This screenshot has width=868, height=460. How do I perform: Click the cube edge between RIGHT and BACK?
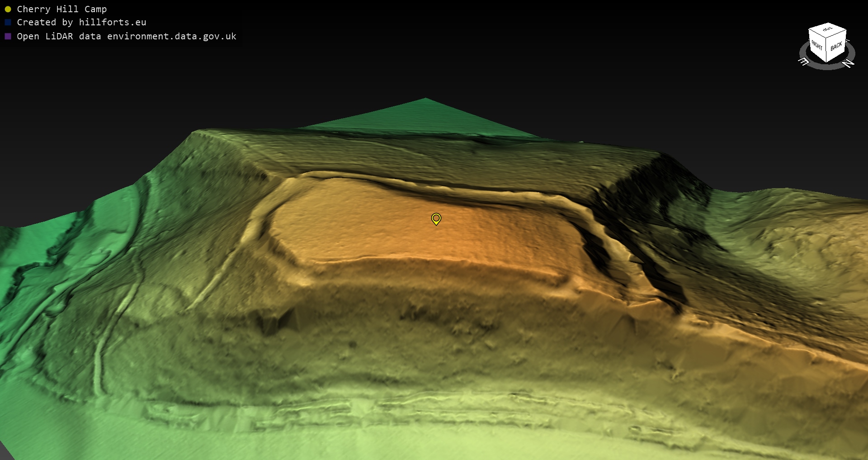pyautogui.click(x=827, y=51)
